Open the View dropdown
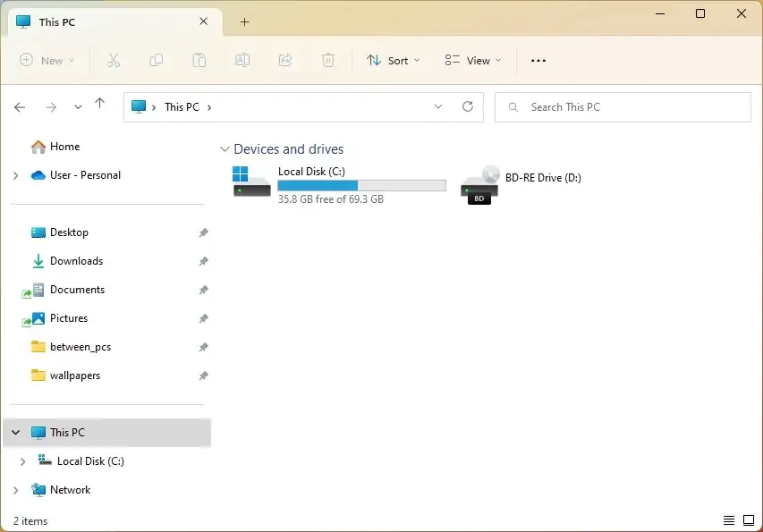Screen dimensions: 763x532 (x=472, y=60)
